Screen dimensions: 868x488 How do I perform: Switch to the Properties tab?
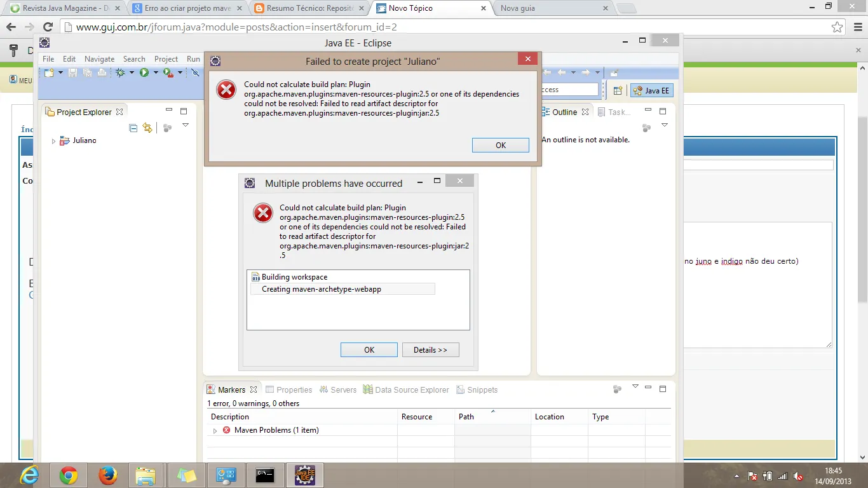(289, 390)
